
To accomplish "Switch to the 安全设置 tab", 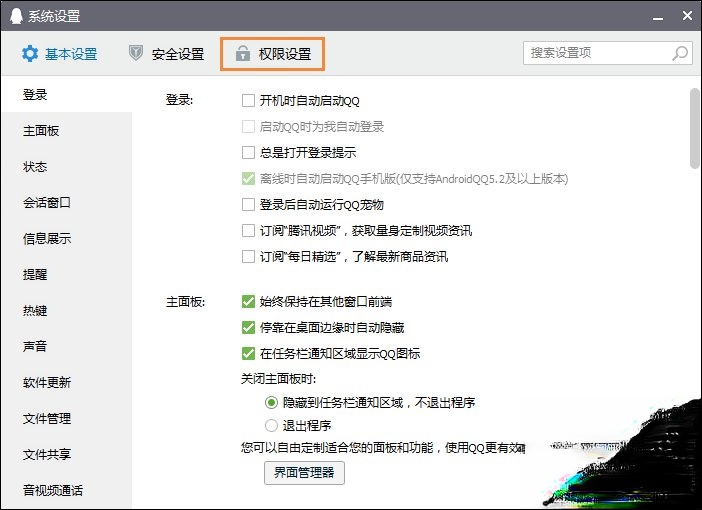I will pyautogui.click(x=167, y=54).
